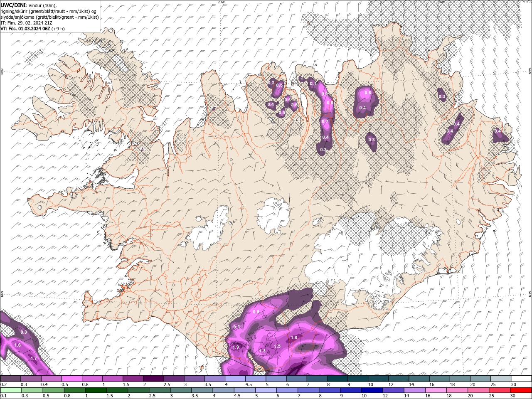Click the 15W longitude label
Screen dimensions: 532x399
click(x=440, y=2)
